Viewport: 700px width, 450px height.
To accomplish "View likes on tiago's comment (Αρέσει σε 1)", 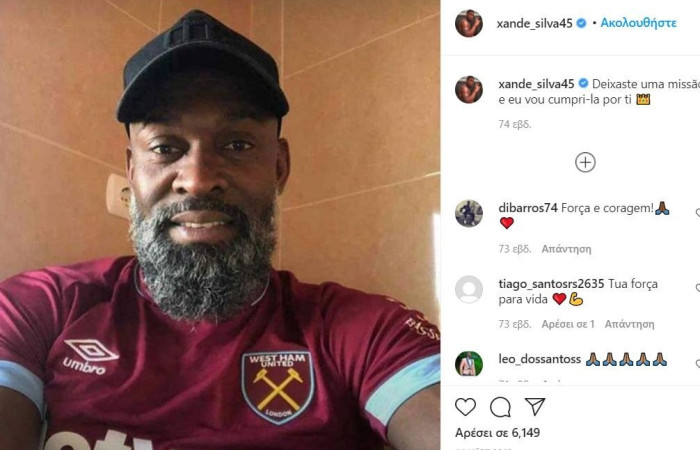I will click(x=568, y=324).
